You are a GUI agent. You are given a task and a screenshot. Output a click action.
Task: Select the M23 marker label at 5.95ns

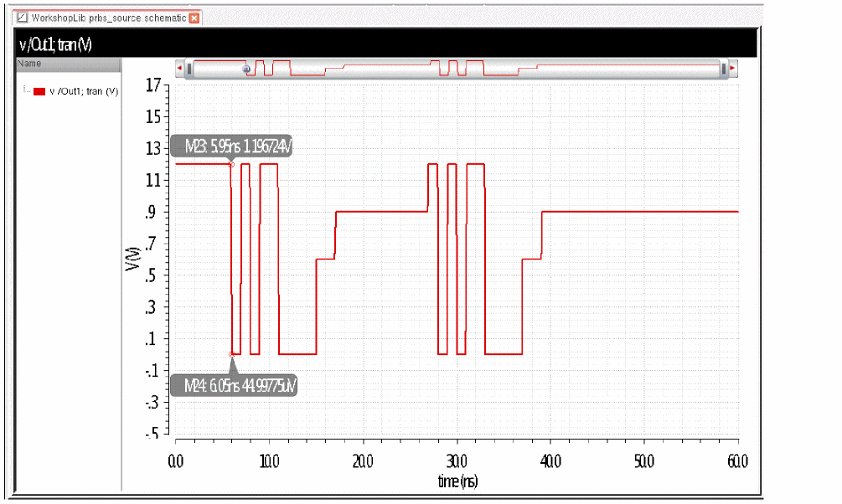pos(231,146)
